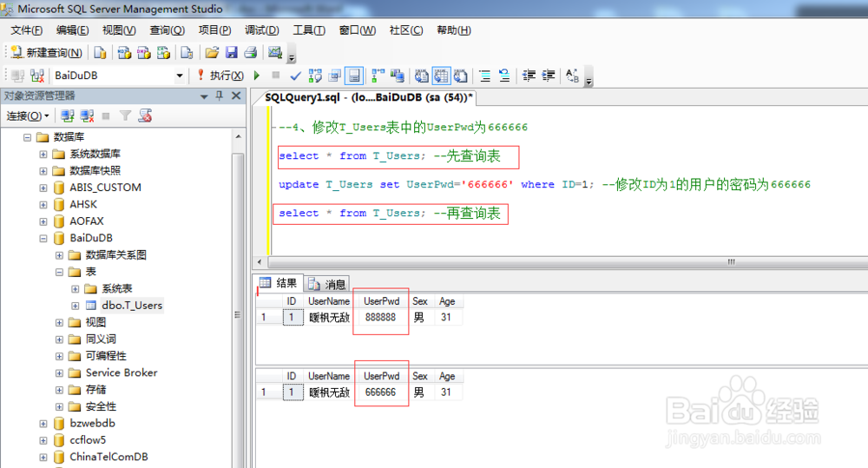The image size is (868, 468).
Task: Open the BaiDuDB database dropdown
Action: (180, 76)
